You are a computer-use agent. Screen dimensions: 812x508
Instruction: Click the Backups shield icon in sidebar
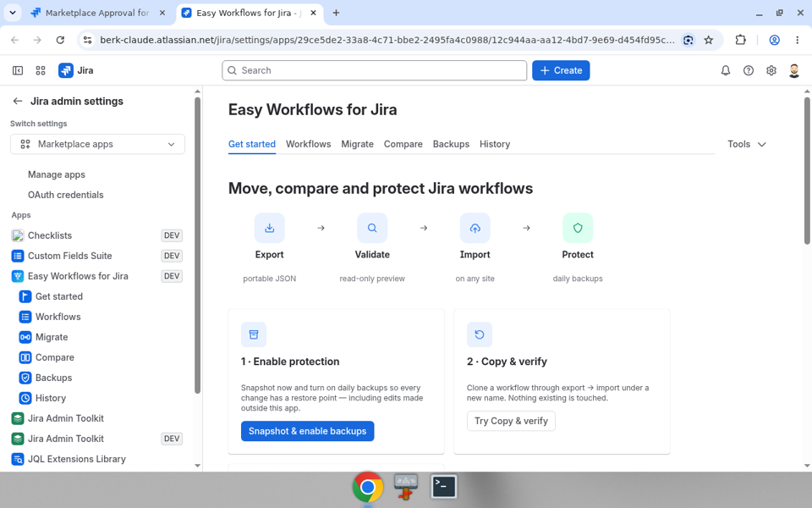point(25,378)
